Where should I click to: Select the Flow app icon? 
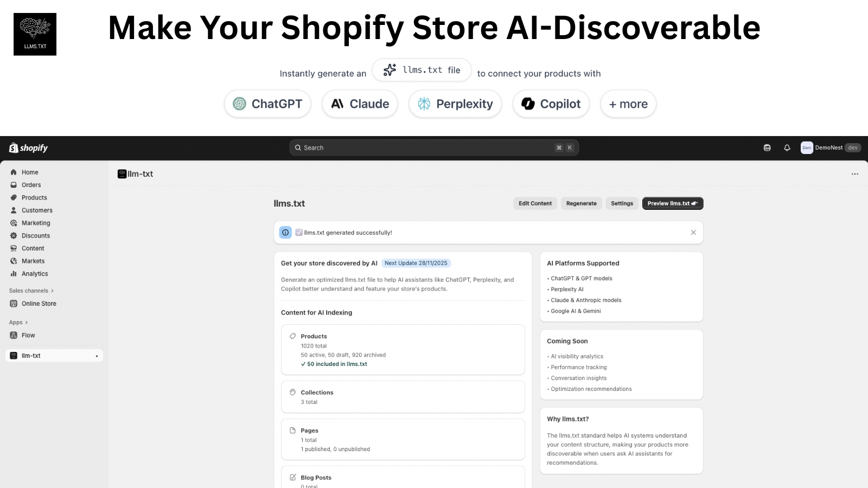point(13,335)
